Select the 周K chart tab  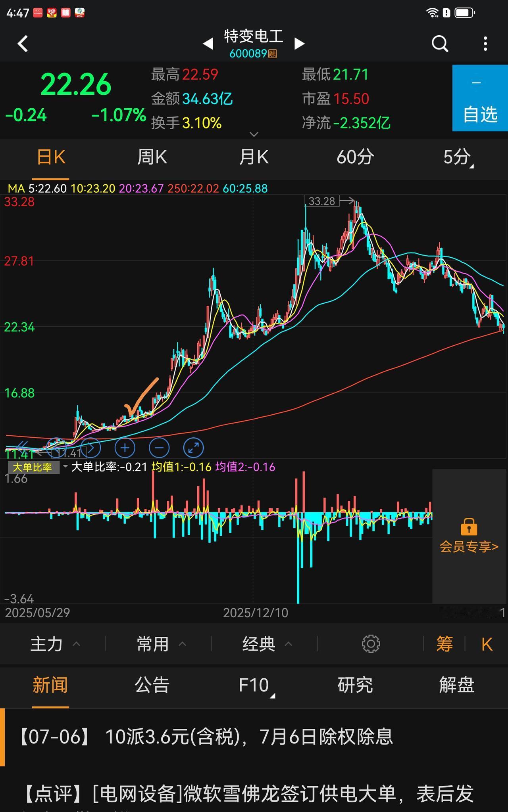[152, 157]
